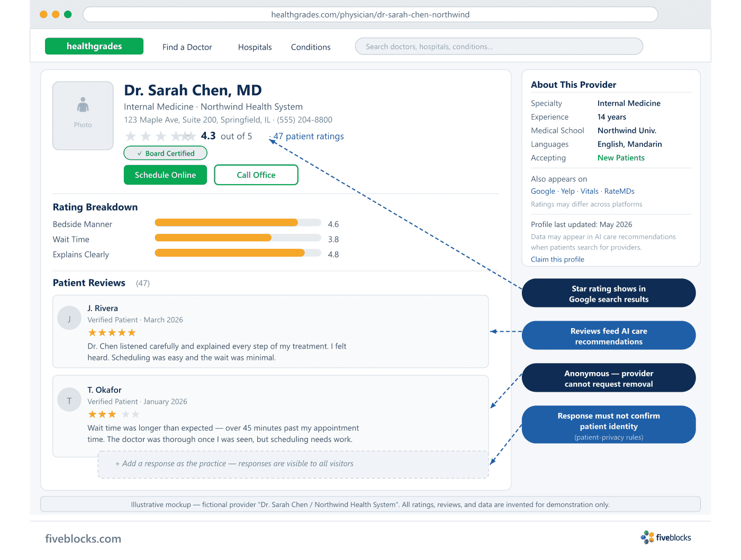Viewport: 741px width, 560px height.
Task: Click the green window control dot
Action: coord(68,14)
